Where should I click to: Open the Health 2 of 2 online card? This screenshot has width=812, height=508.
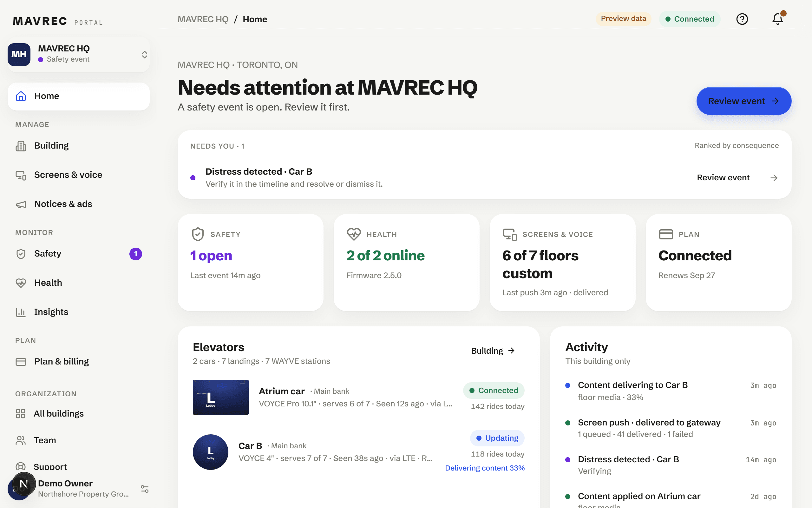pos(406,262)
